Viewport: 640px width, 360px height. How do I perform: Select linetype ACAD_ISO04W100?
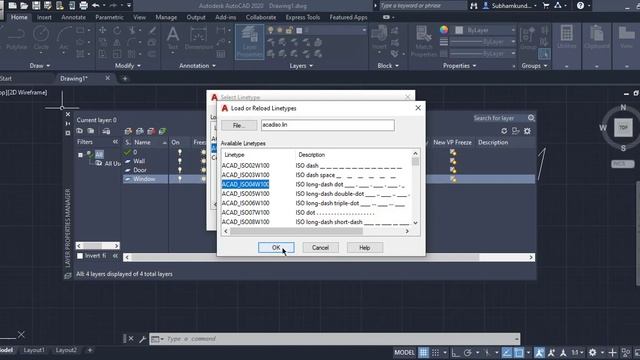[x=245, y=184]
